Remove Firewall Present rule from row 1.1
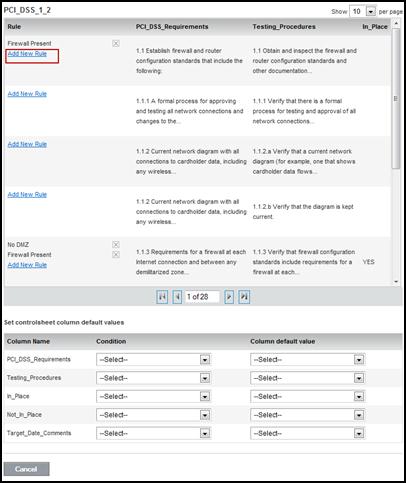The image size is (406, 483). [116, 43]
